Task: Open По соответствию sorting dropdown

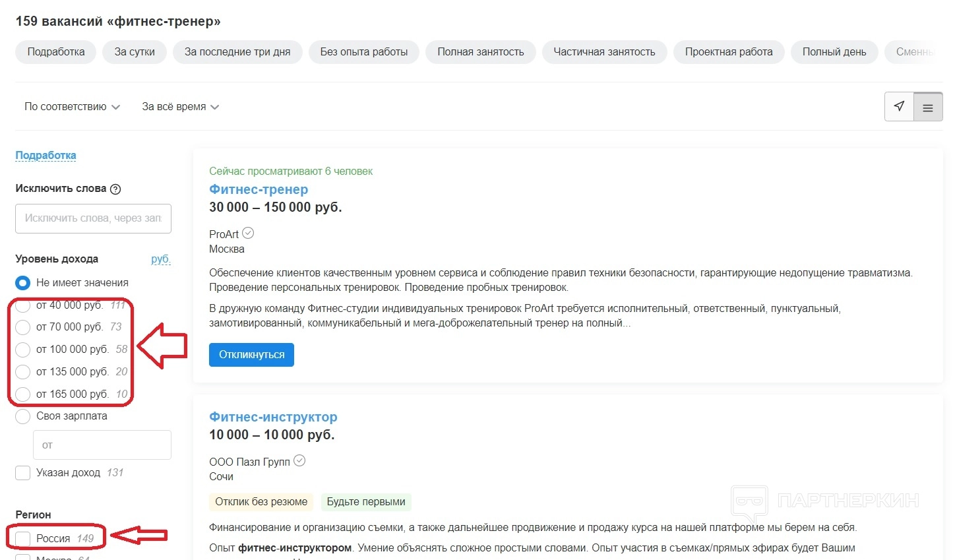Action: [72, 107]
